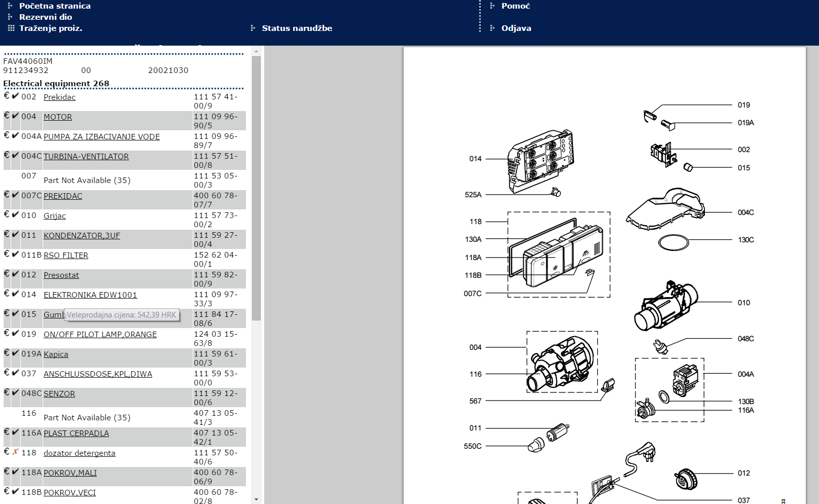Click the euro icon for 048C SENZOR
The image size is (819, 504).
coord(7,392)
